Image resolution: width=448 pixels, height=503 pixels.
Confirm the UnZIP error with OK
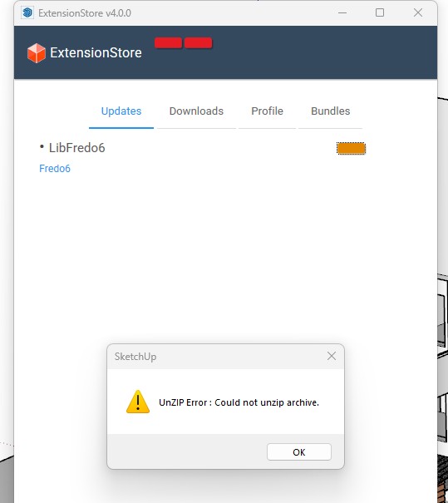[299, 452]
